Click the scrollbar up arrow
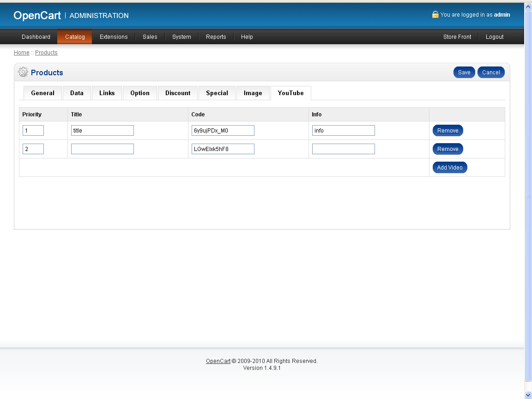 point(528,6)
